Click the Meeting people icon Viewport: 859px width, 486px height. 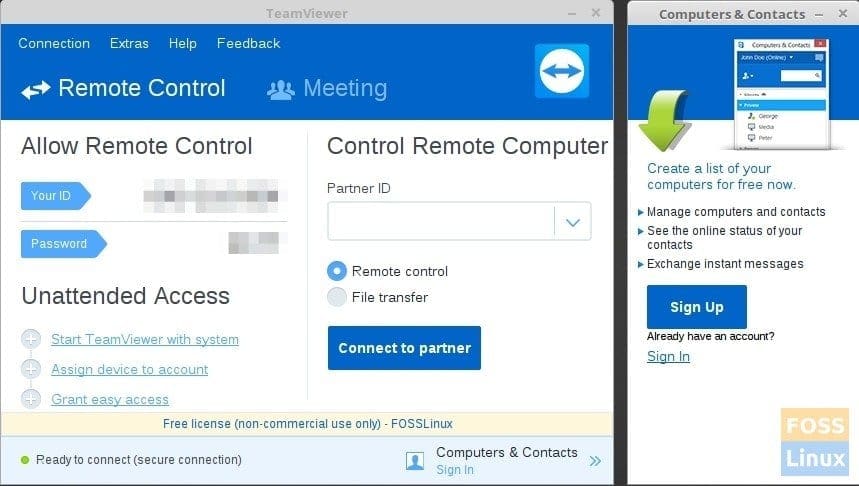point(281,90)
